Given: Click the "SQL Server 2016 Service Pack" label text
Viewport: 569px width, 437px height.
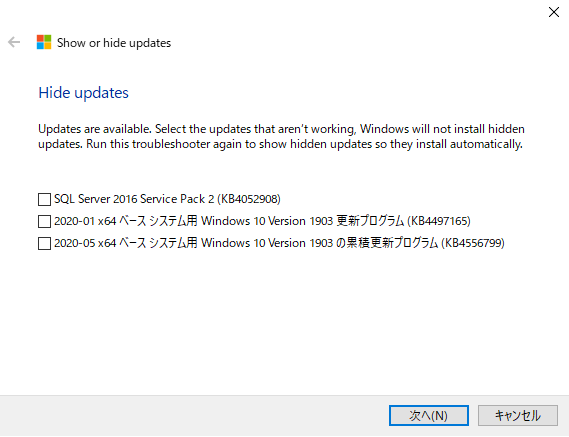Looking at the screenshot, I should click(130, 199).
